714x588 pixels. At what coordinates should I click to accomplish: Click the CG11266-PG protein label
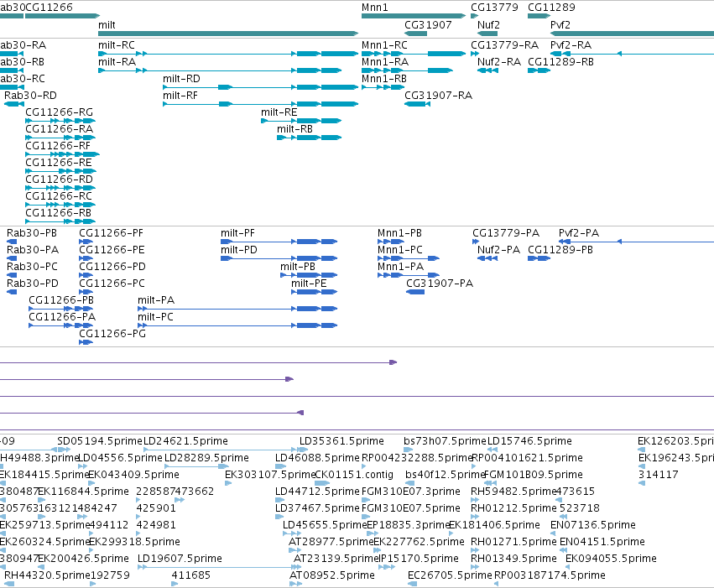[x=112, y=334]
